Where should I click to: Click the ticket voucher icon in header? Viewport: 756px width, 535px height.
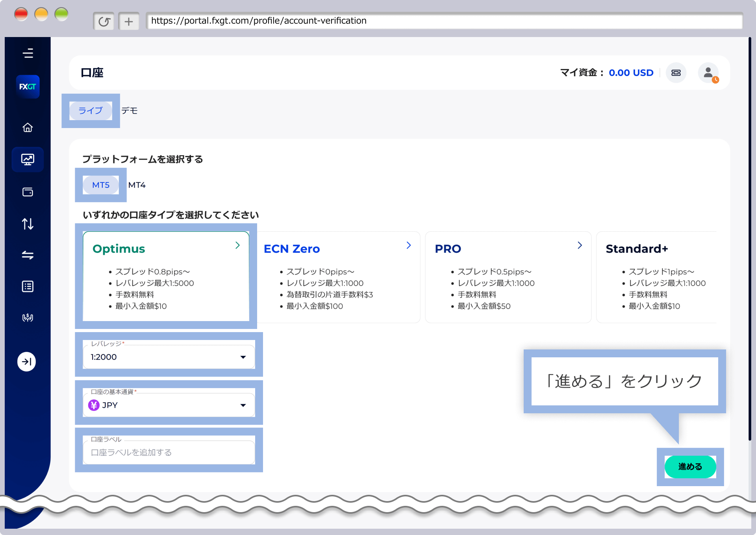click(676, 73)
